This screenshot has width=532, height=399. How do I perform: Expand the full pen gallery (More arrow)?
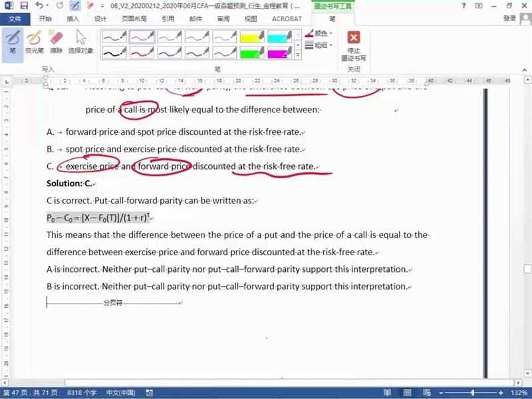[x=298, y=55]
